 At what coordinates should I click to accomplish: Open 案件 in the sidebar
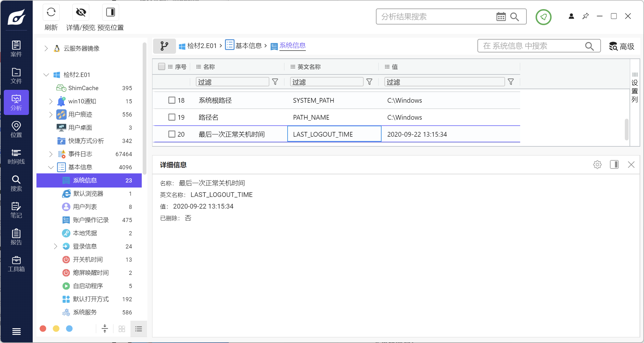16,49
